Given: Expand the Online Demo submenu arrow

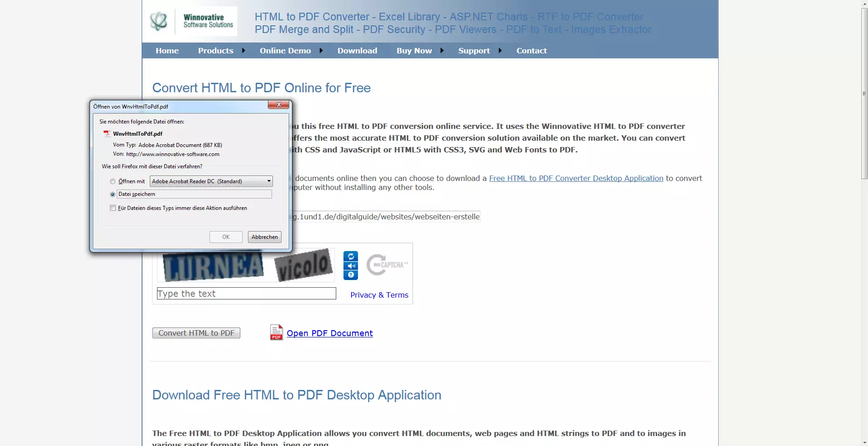Looking at the screenshot, I should click(321, 51).
